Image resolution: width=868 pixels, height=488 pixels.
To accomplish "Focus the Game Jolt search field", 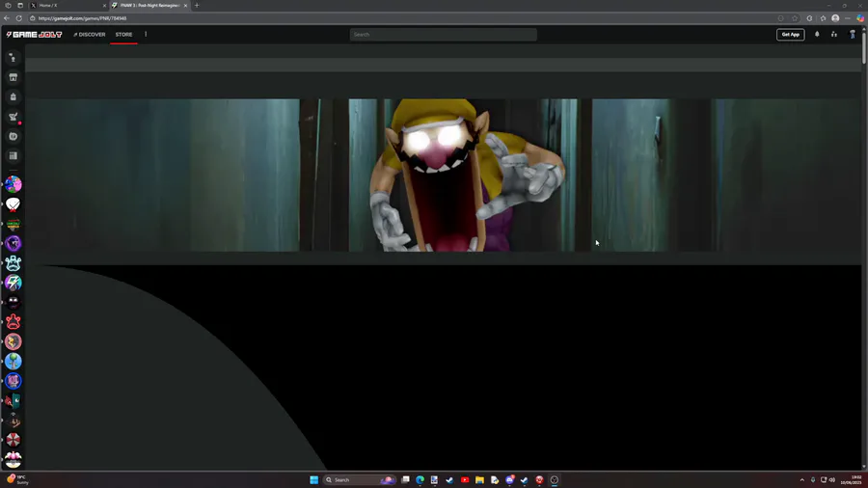I will point(443,35).
